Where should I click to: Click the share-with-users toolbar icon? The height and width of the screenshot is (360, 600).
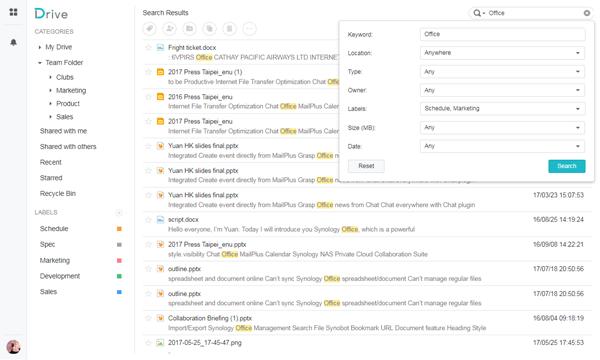170,29
